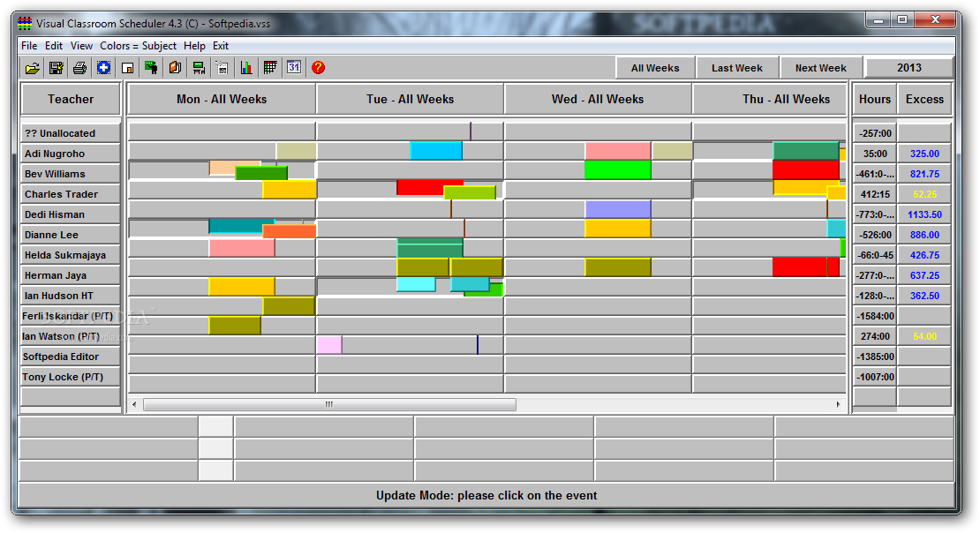Open the calendar 31 icon
Image resolution: width=980 pixels, height=533 pixels.
click(x=294, y=67)
